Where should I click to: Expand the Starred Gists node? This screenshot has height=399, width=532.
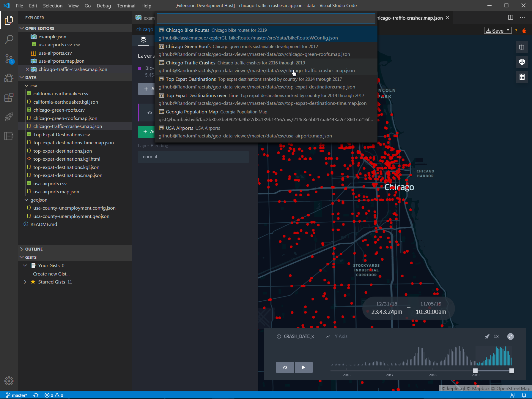[x=25, y=282]
